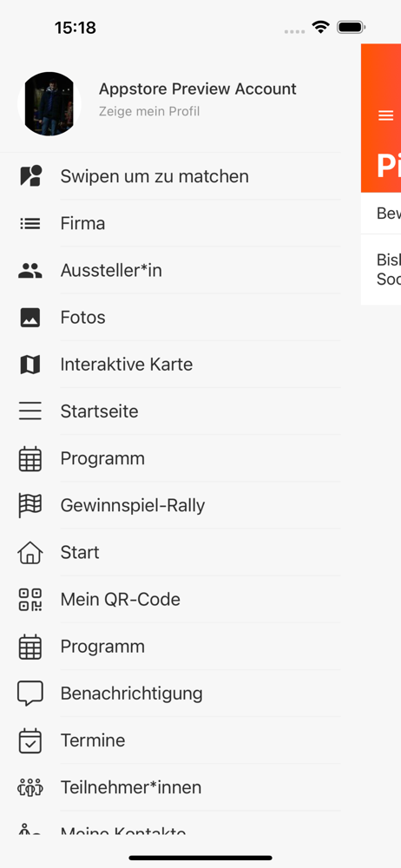Click the Firma list icon
401x868 pixels.
30,223
